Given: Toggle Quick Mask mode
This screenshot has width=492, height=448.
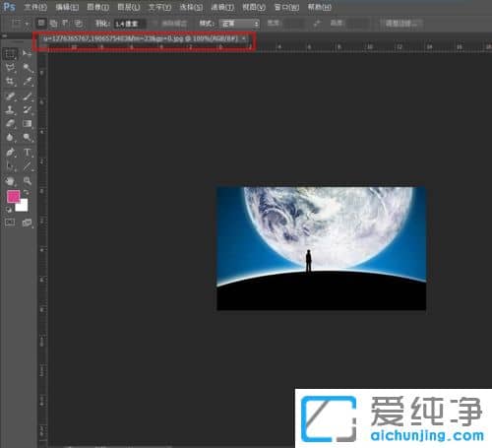Looking at the screenshot, I should point(10,223).
